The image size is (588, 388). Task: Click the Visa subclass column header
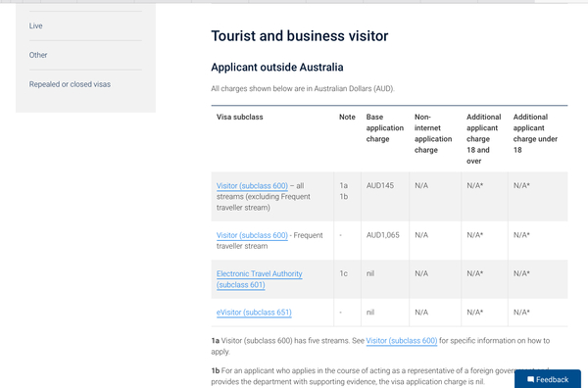240,117
